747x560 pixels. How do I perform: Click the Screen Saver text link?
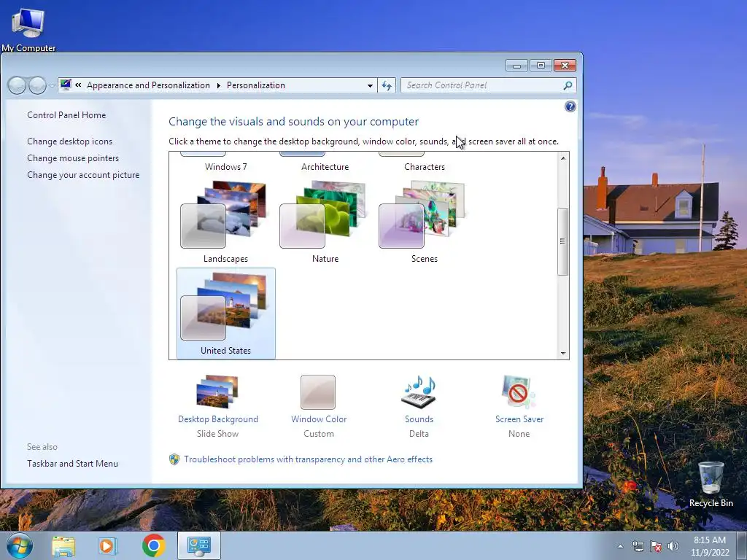(519, 419)
